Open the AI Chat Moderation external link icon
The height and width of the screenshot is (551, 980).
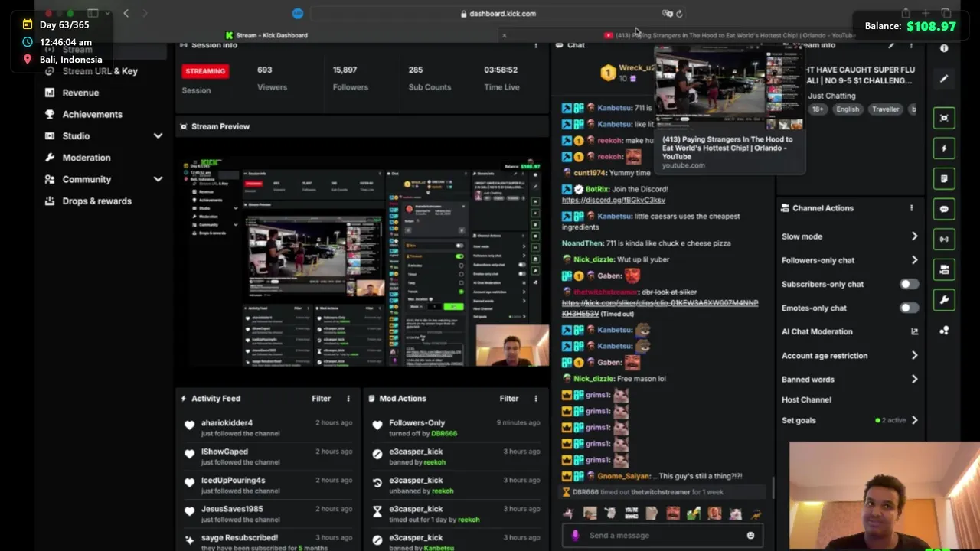914,331
